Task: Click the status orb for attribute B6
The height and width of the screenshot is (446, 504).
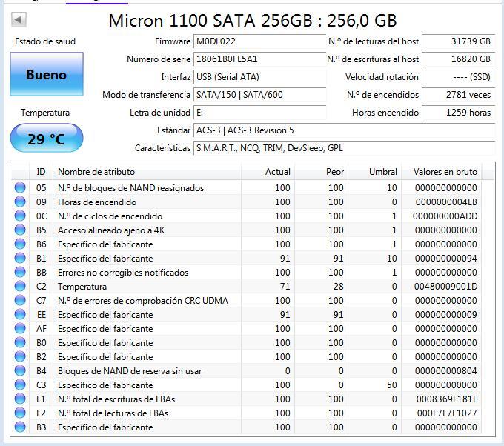Action: (x=20, y=244)
